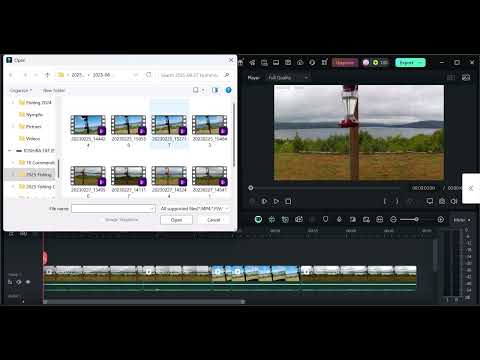The image size is (480, 360).
Task: Toggle the preview pane icon in the dialog
Action: (x=215, y=90)
